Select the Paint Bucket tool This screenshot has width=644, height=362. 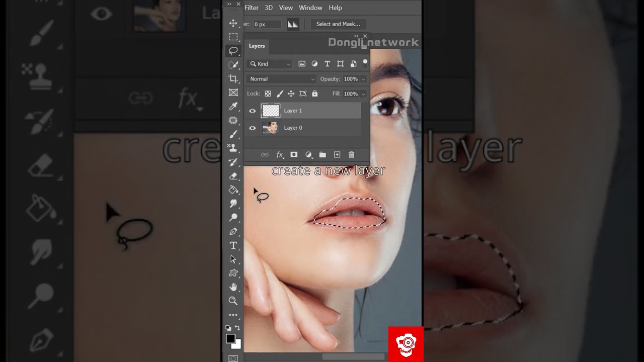pyautogui.click(x=233, y=190)
